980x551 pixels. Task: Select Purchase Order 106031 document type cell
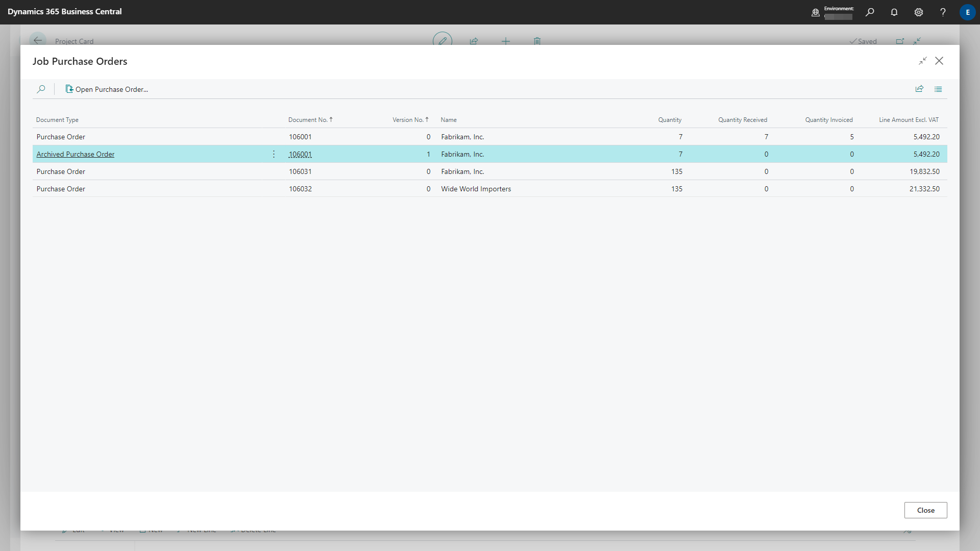tap(61, 171)
